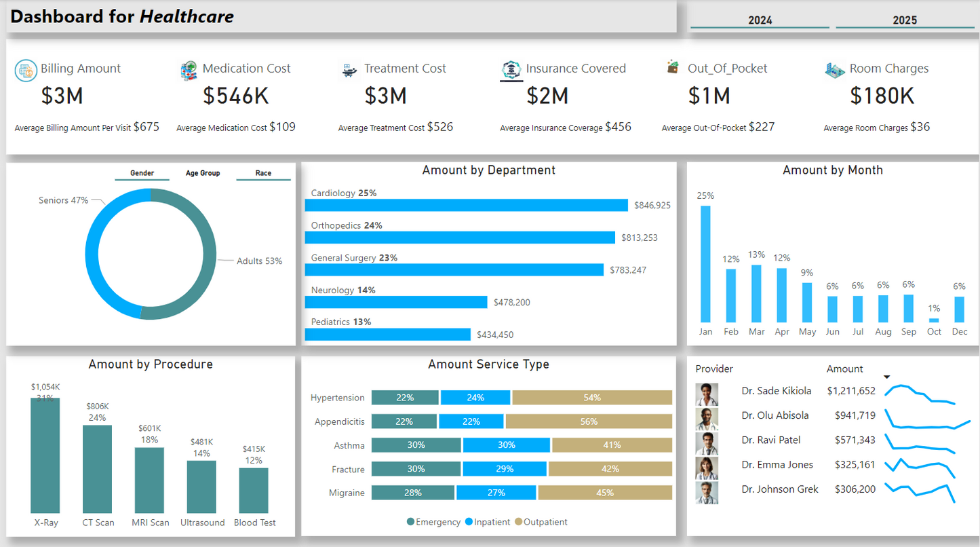Click Dr. Olu Abisola provider name
980x547 pixels.
(775, 415)
